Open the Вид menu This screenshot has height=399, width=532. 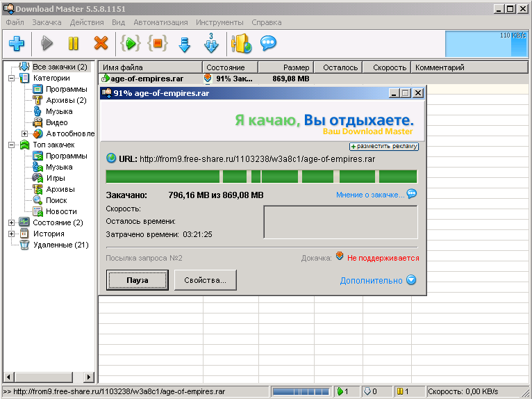[x=118, y=22]
